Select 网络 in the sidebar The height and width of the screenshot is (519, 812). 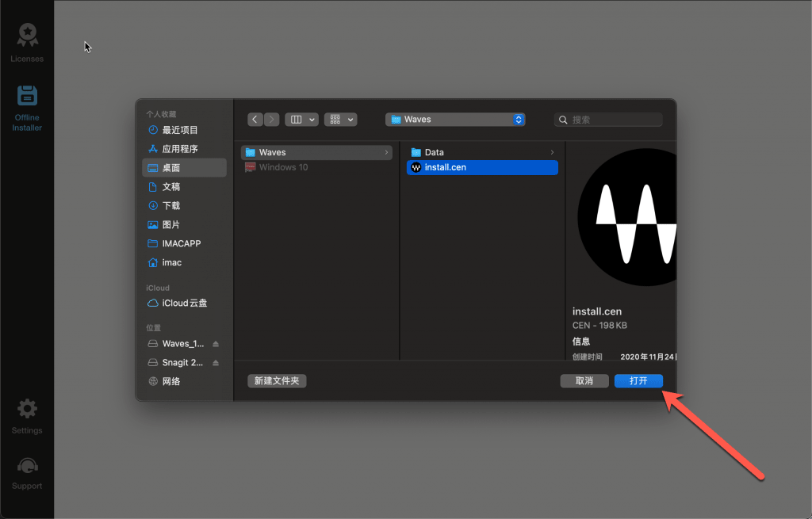pyautogui.click(x=184, y=381)
